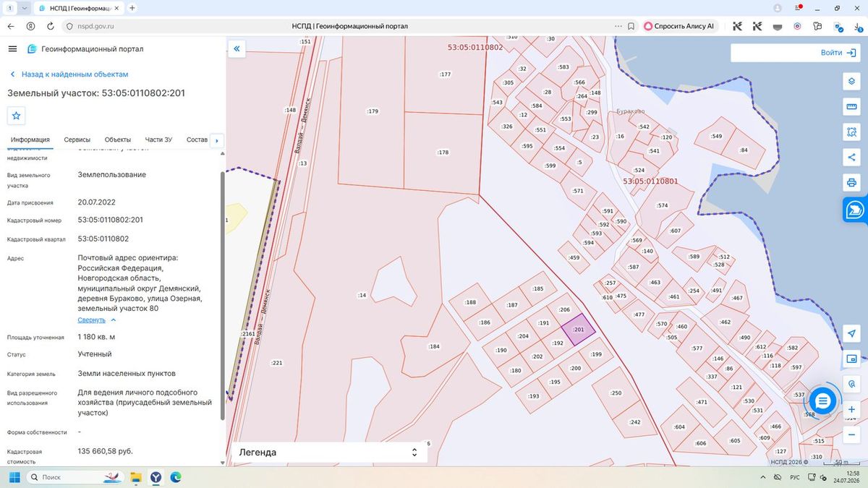Open the print map tool
The width and height of the screenshot is (868, 488).
click(851, 181)
